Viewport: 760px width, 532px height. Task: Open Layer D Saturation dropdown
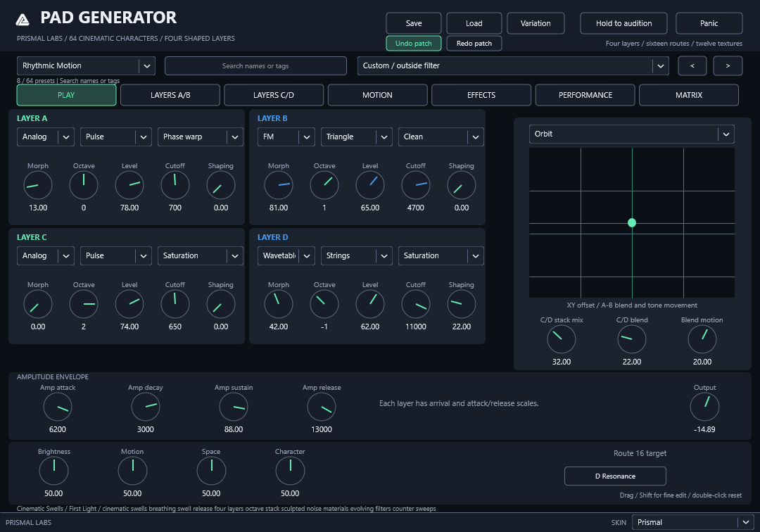click(441, 256)
